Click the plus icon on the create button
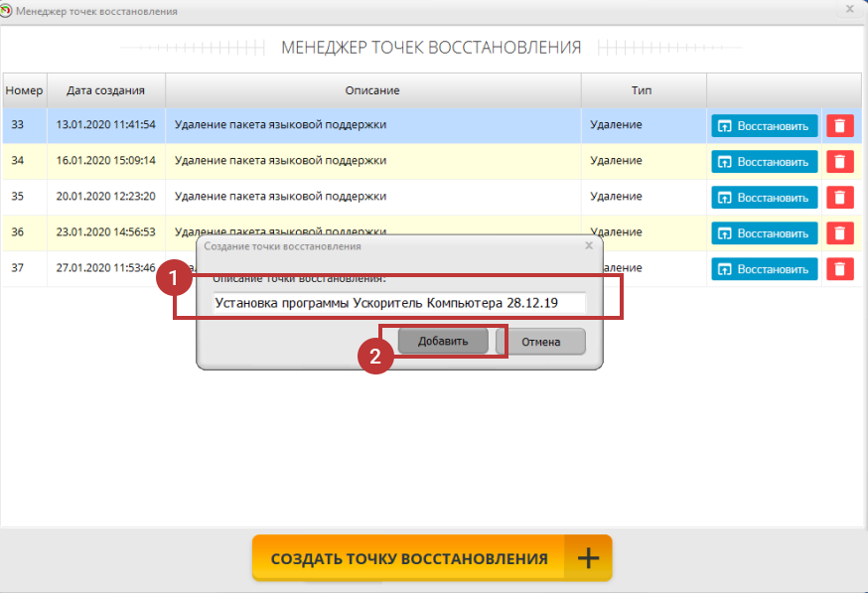868x593 pixels. coord(588,558)
